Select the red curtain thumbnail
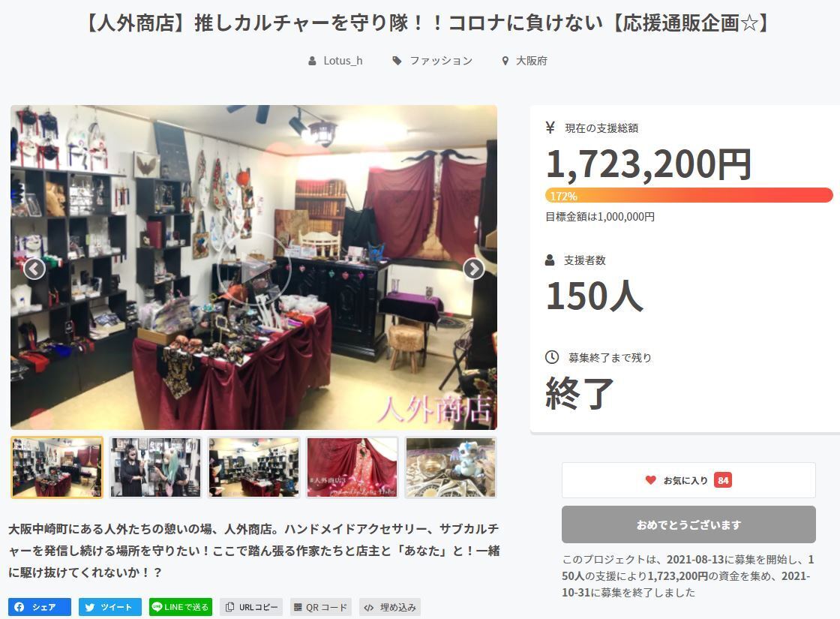This screenshot has width=840, height=619. click(352, 467)
